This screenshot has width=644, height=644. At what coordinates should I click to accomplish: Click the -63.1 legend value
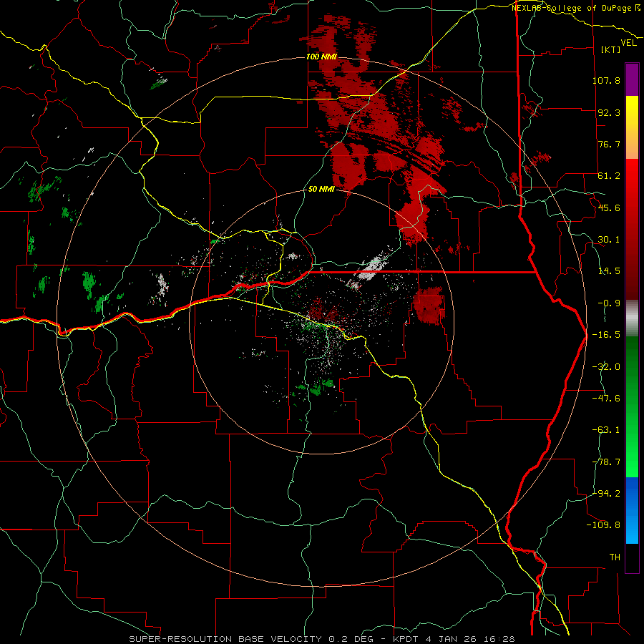click(606, 430)
